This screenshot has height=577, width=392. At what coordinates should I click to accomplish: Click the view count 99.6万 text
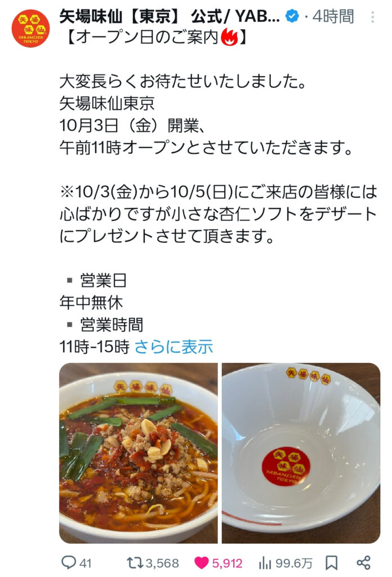[294, 563]
